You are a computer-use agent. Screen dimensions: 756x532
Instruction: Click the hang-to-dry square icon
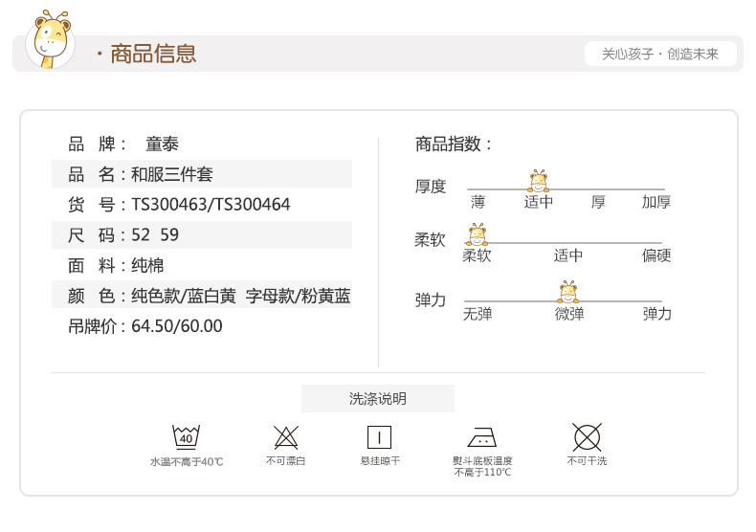click(x=379, y=437)
